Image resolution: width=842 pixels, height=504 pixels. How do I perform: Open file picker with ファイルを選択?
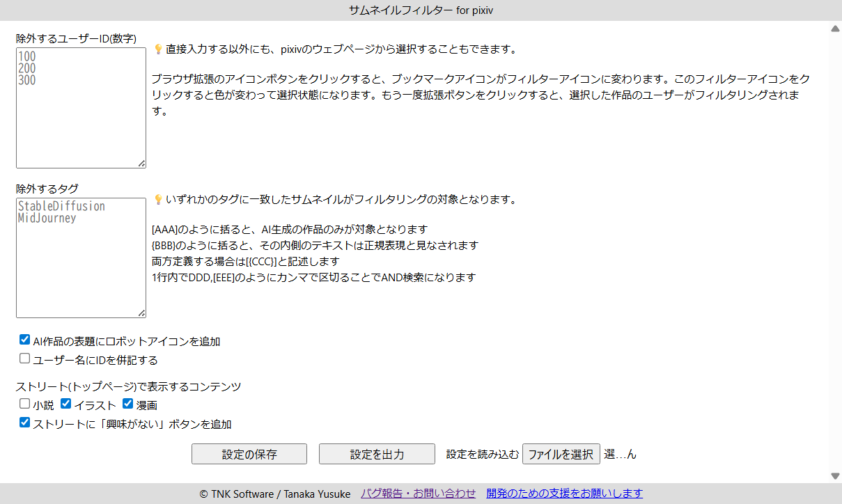click(x=561, y=454)
